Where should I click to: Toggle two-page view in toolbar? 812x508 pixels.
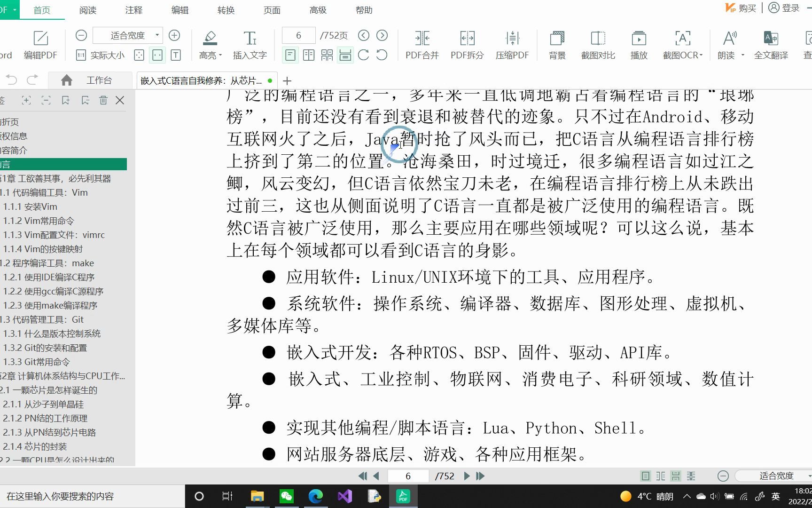[x=309, y=55]
